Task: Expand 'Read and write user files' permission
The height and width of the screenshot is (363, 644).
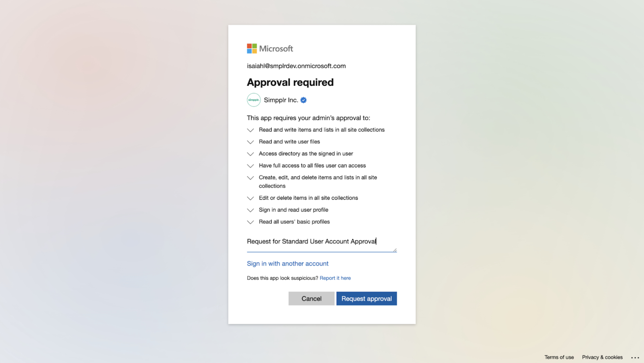Action: coord(250,142)
